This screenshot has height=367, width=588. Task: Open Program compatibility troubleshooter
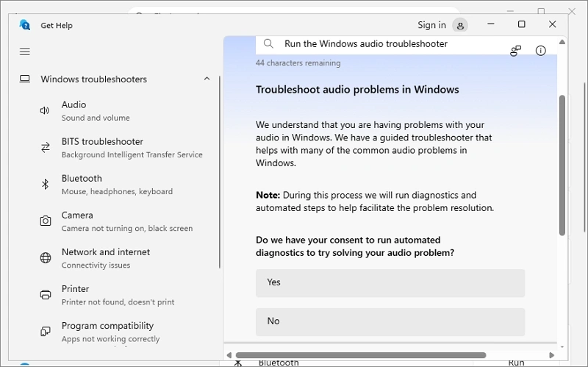122,332
